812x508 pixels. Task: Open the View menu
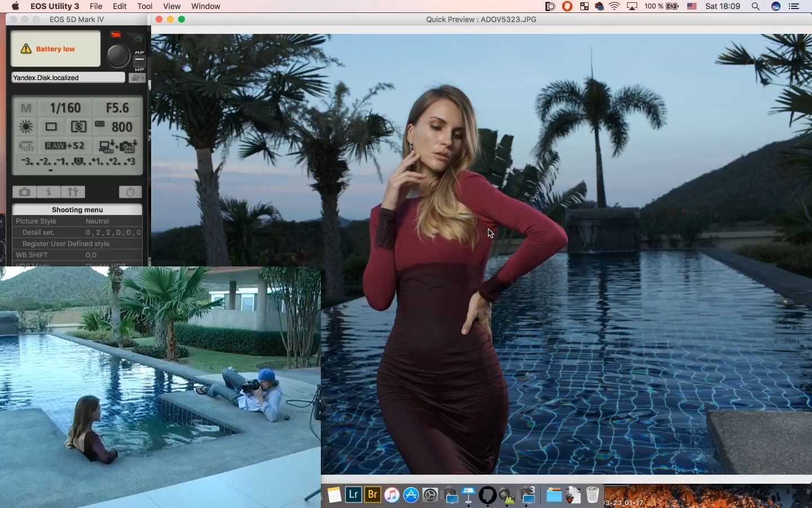pyautogui.click(x=172, y=6)
